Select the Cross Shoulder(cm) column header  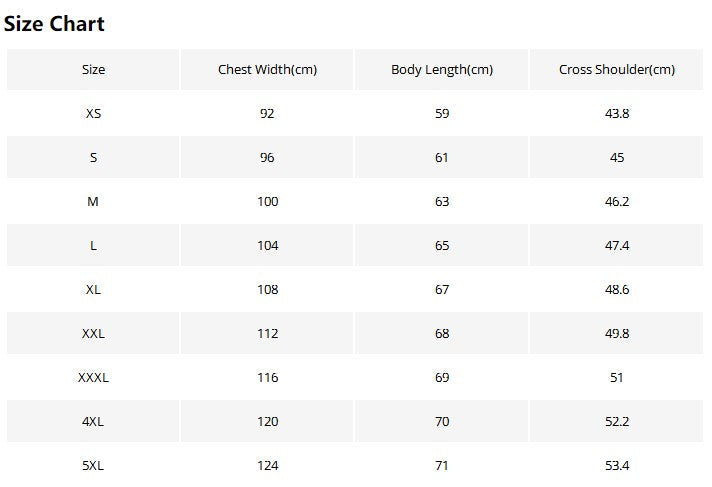(x=617, y=70)
